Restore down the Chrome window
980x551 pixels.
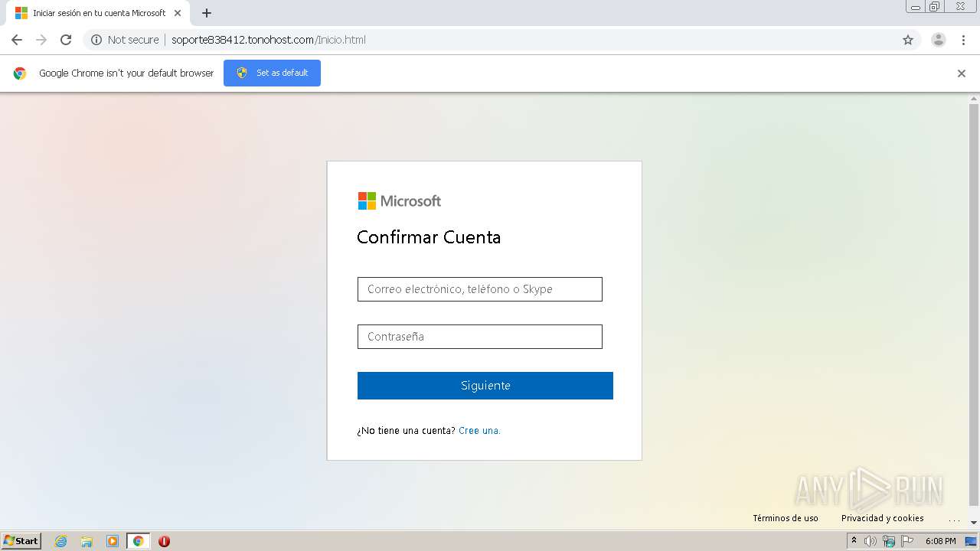[935, 7]
